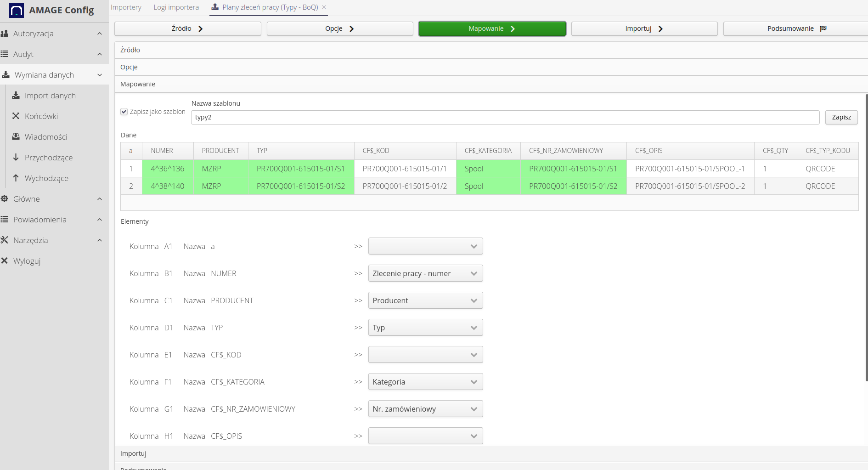
Task: Click the Przychodzące down-arrow icon
Action: (x=16, y=158)
